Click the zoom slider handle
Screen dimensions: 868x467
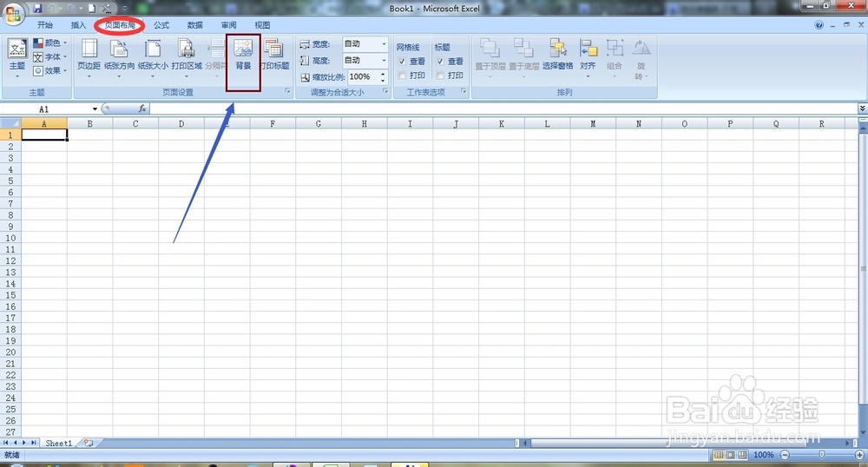click(822, 455)
